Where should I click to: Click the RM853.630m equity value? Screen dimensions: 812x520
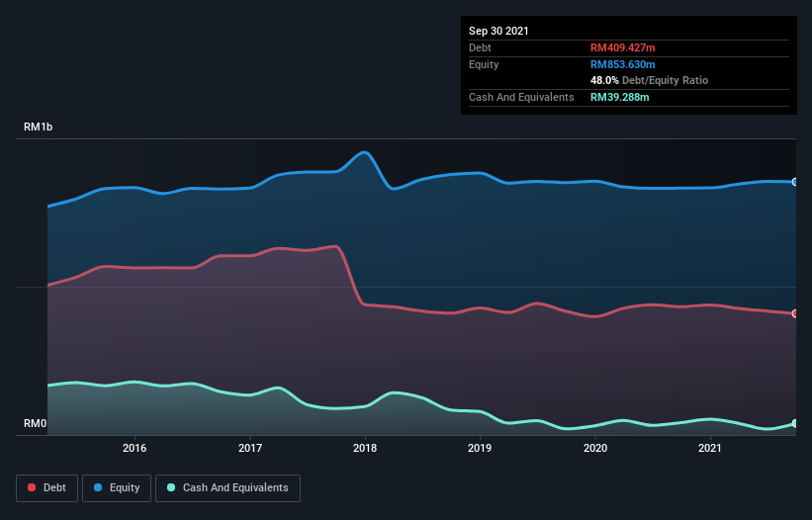pos(622,64)
